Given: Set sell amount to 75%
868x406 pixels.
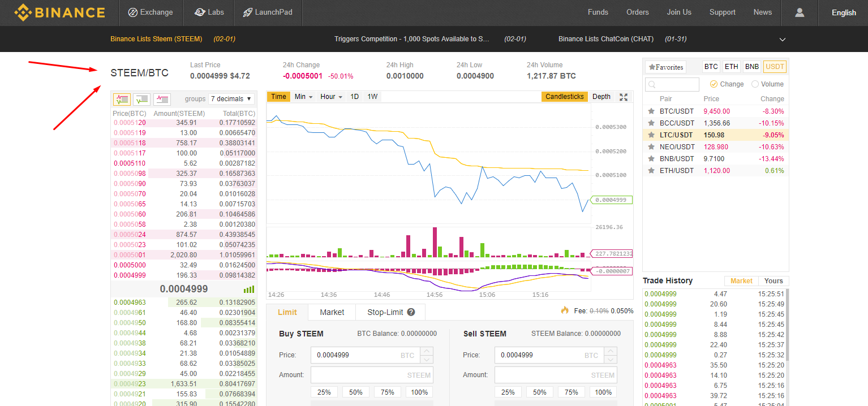Looking at the screenshot, I should [571, 392].
